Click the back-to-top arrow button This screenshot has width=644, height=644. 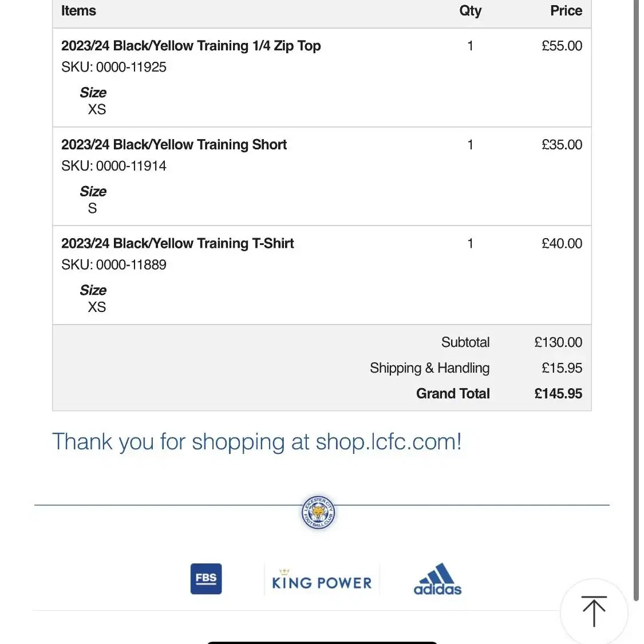[x=594, y=611]
